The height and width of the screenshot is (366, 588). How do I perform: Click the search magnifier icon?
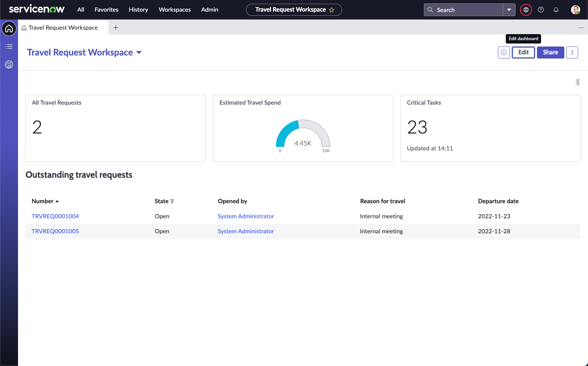pos(430,10)
